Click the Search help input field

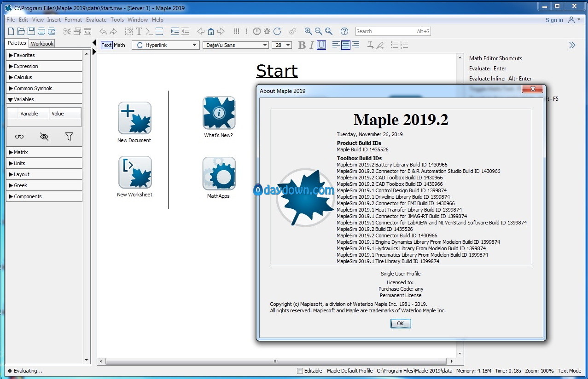pos(393,31)
